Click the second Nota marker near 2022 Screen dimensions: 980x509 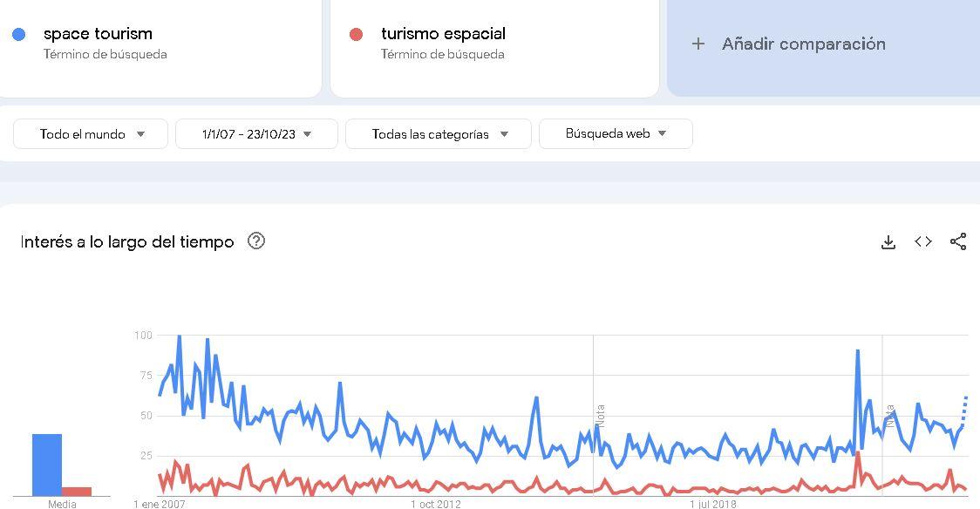click(889, 416)
